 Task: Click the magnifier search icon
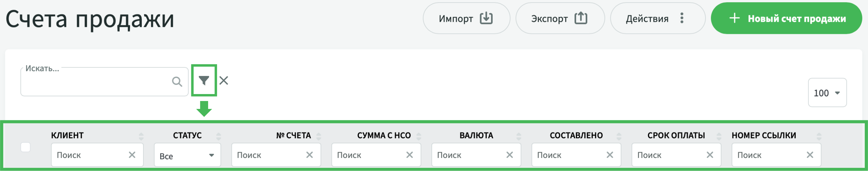tap(177, 81)
